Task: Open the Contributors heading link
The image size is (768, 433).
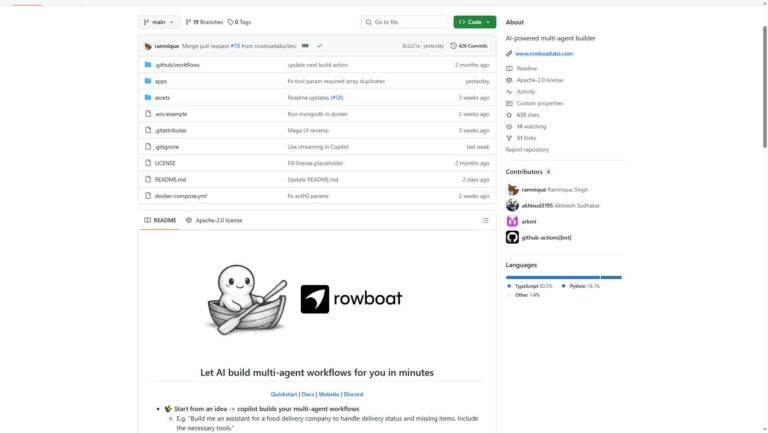Action: (528, 172)
